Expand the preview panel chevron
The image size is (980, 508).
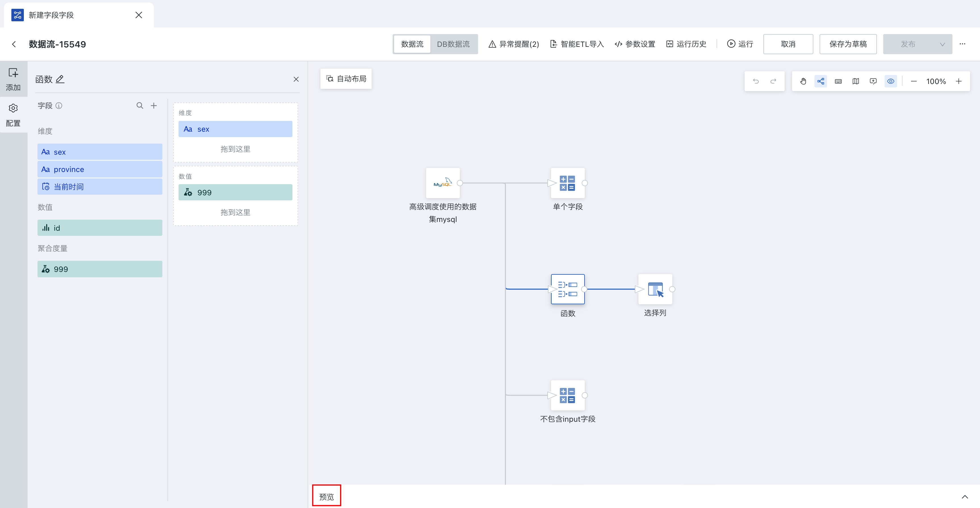[x=965, y=497]
